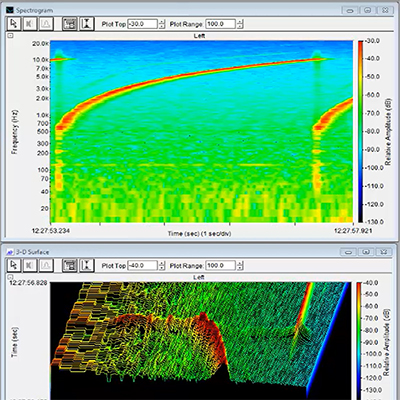Toggle the plot scaling button in 3-D Surface toolbar

click(x=70, y=265)
